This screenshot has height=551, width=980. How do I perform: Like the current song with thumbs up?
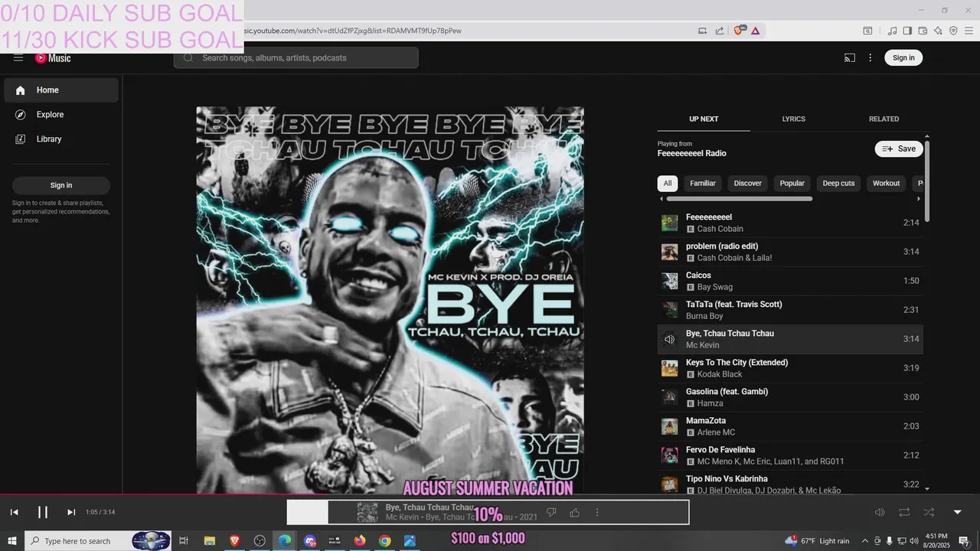pos(574,513)
